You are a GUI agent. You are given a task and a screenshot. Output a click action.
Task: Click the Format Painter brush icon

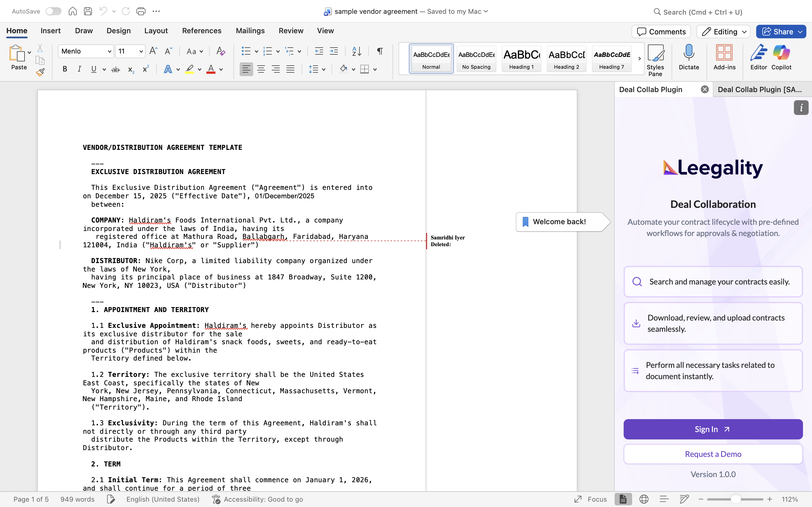[40, 72]
